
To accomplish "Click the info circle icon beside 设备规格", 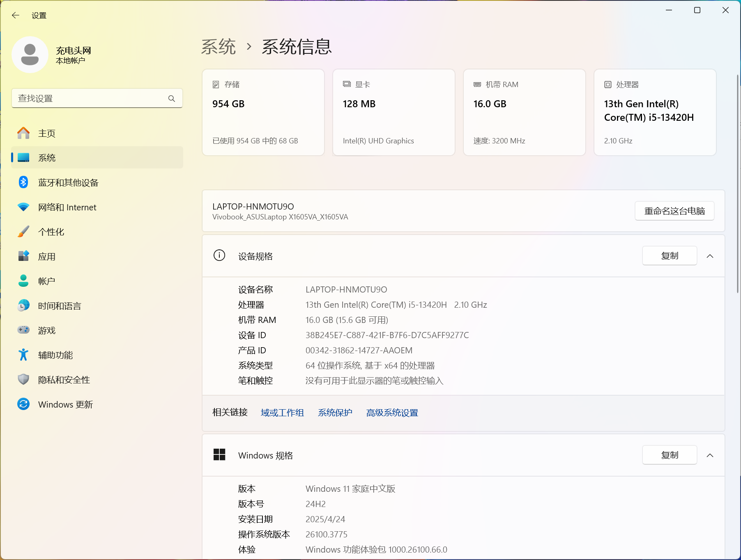I will click(219, 256).
